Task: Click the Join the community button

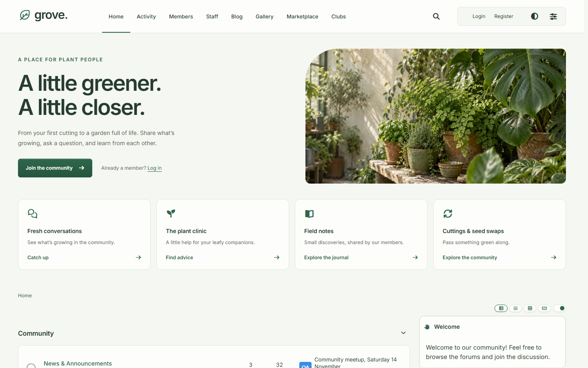Action: click(55, 168)
